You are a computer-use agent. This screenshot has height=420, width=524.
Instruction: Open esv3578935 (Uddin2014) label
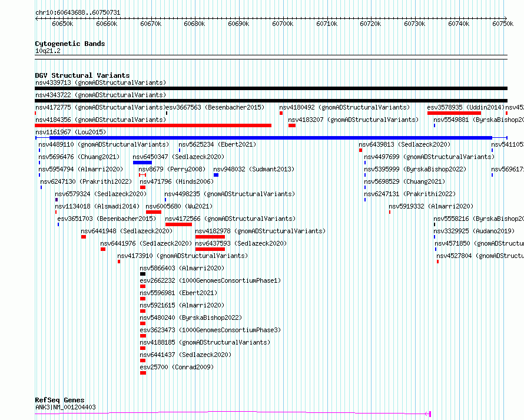click(x=466, y=107)
